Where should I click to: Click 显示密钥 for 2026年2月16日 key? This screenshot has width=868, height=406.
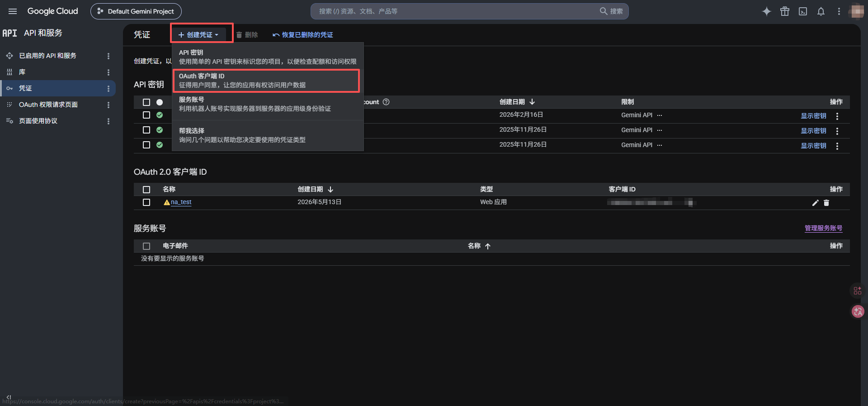click(813, 116)
